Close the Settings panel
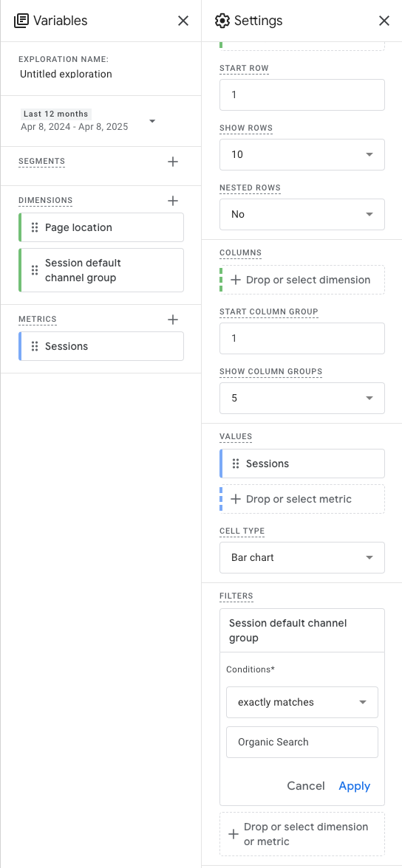The width and height of the screenshot is (402, 868). [384, 21]
